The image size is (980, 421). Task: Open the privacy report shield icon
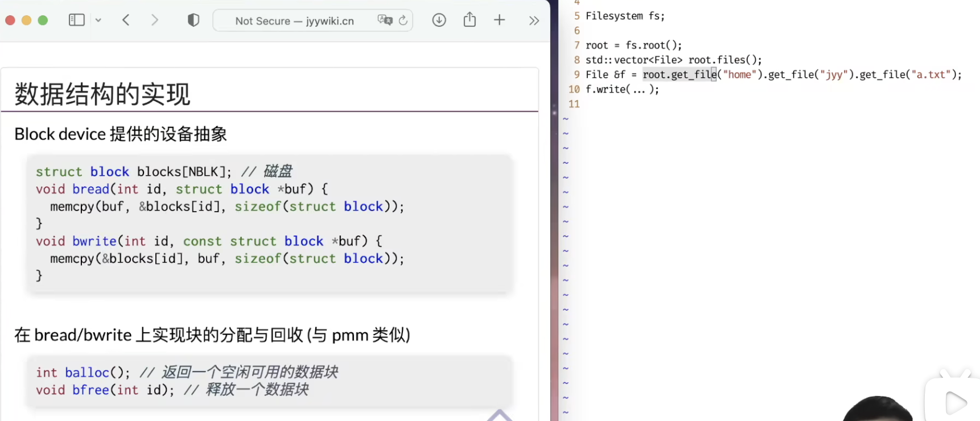tap(193, 20)
